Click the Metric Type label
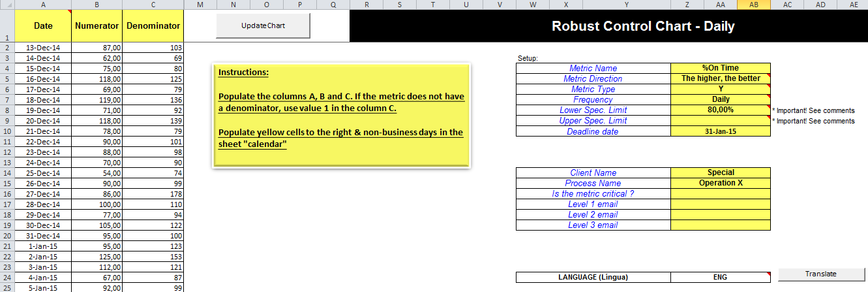 click(x=593, y=89)
